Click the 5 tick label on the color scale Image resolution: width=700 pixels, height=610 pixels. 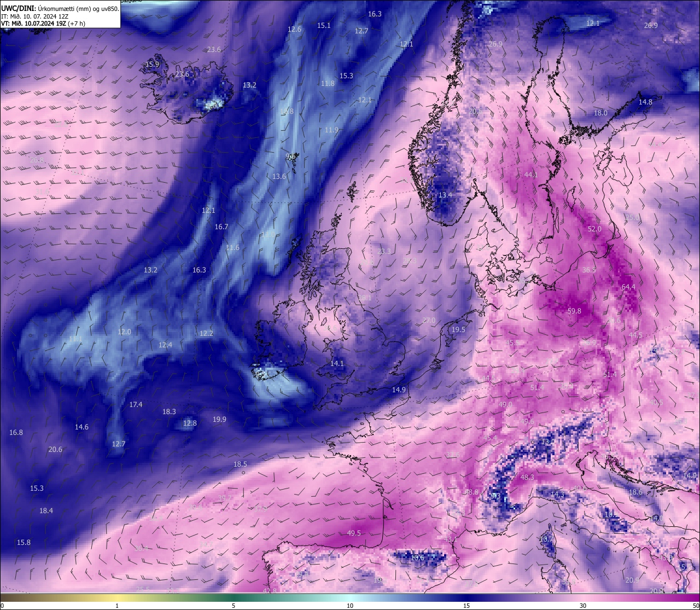(234, 605)
